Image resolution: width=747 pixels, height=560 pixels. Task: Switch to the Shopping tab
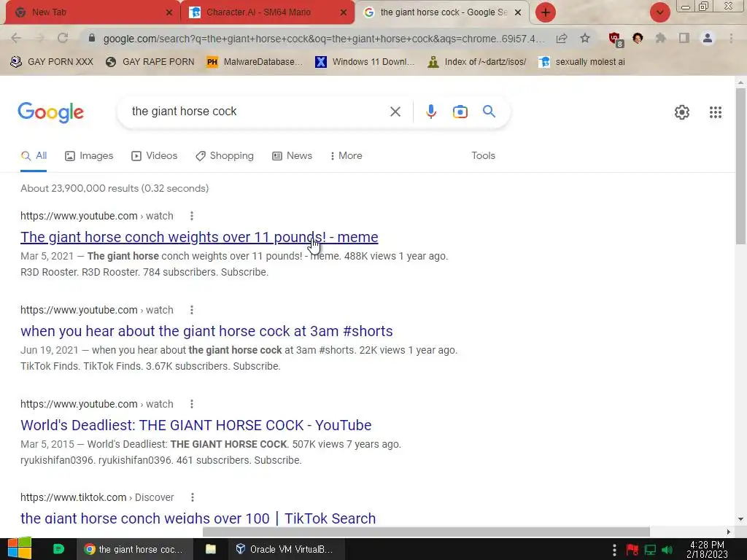click(225, 156)
